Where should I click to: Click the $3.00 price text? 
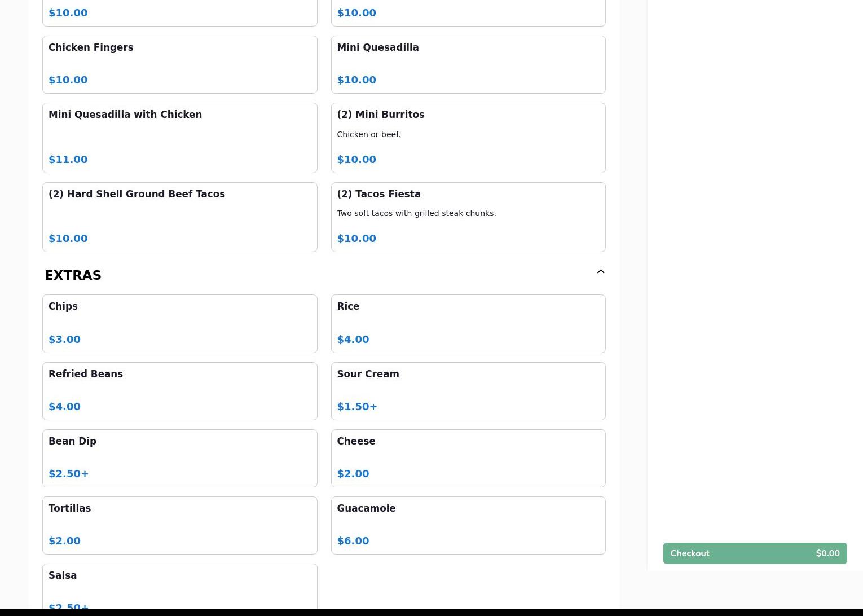(64, 340)
